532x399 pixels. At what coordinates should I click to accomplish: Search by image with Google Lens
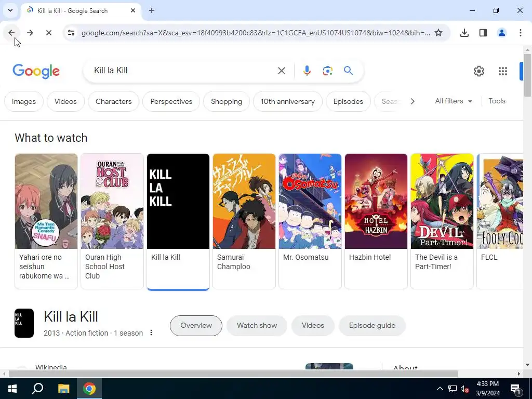coord(327,71)
